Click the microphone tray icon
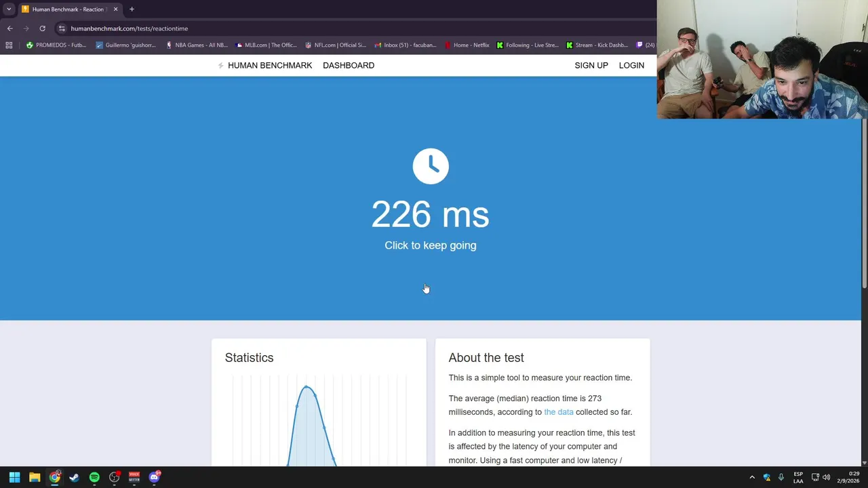Image resolution: width=868 pixels, height=488 pixels. pyautogui.click(x=781, y=477)
